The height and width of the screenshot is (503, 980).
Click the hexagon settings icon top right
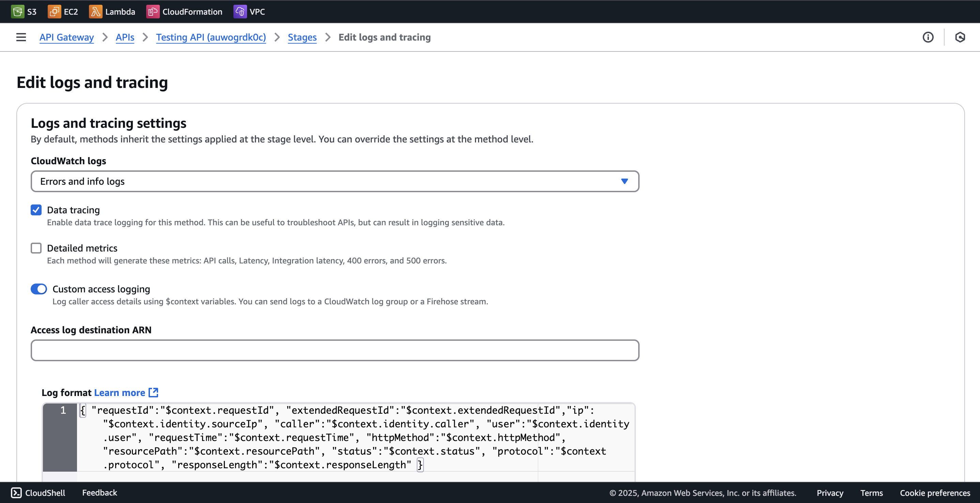point(960,37)
